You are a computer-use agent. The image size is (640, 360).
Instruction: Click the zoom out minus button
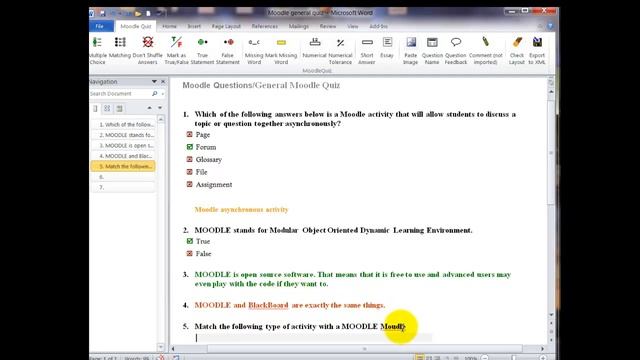pyautogui.click(x=484, y=358)
